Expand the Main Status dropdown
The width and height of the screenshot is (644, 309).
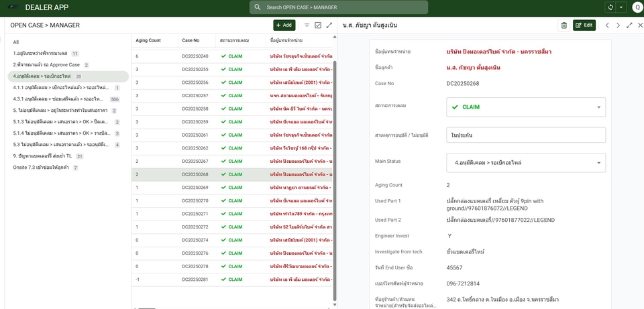(x=526, y=163)
